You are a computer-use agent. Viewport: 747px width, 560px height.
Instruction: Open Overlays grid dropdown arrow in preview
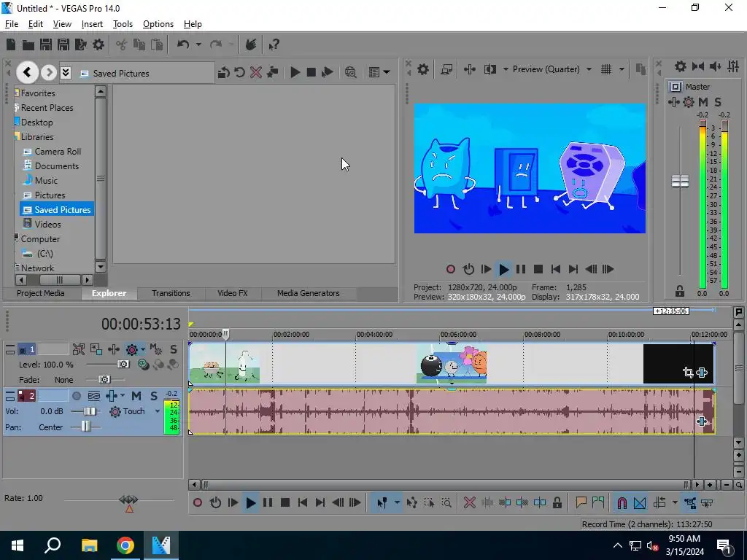tap(622, 69)
